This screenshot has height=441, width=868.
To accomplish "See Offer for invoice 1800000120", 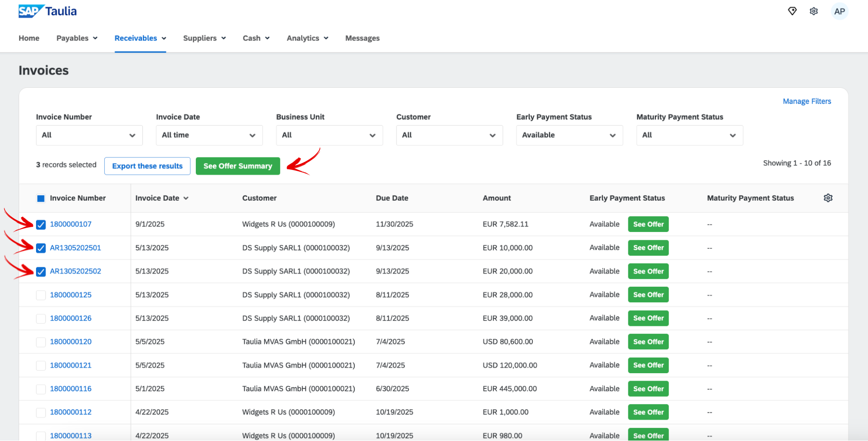I will pos(648,342).
